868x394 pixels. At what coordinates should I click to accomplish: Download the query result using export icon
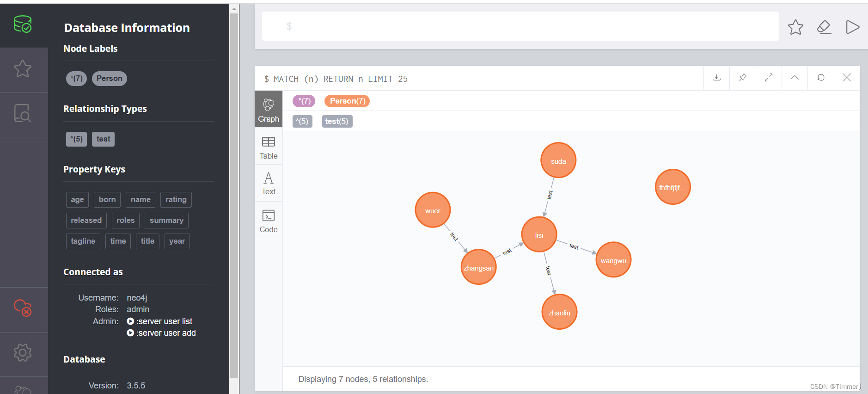pyautogui.click(x=716, y=78)
